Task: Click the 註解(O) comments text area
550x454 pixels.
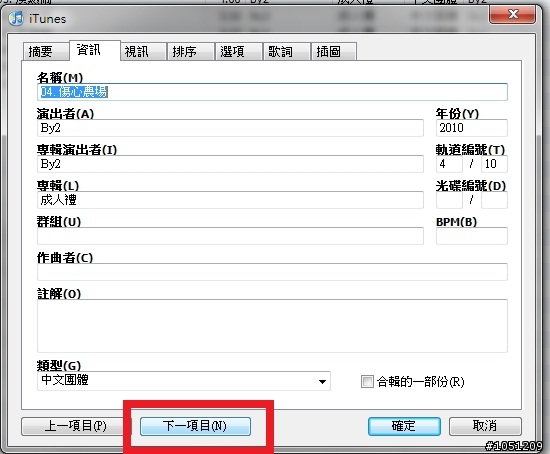Action: 272,326
